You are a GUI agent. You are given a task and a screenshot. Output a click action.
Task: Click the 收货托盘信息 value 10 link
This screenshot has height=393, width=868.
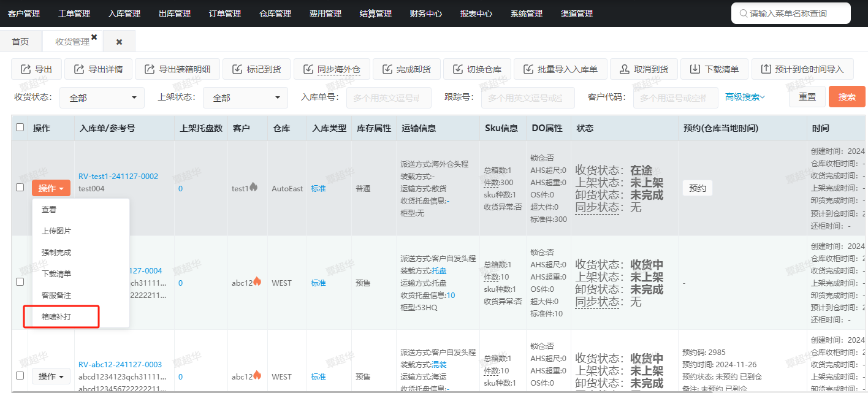pyautogui.click(x=451, y=295)
